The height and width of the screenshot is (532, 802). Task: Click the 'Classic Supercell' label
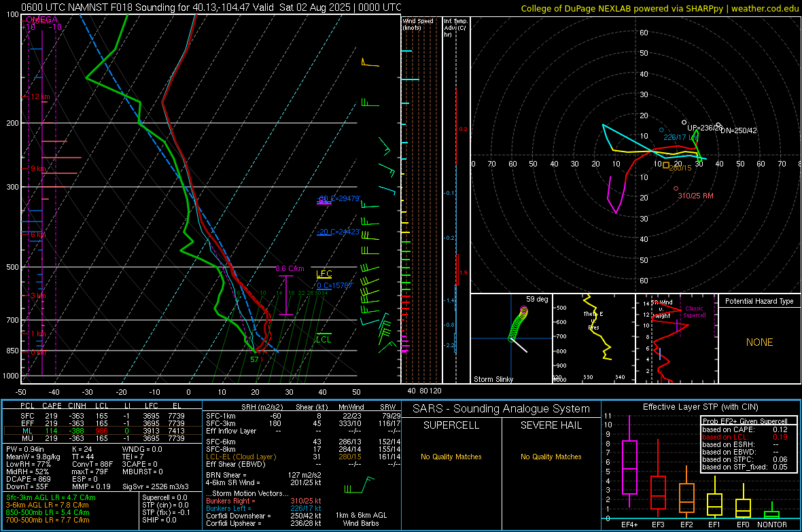coord(694,312)
